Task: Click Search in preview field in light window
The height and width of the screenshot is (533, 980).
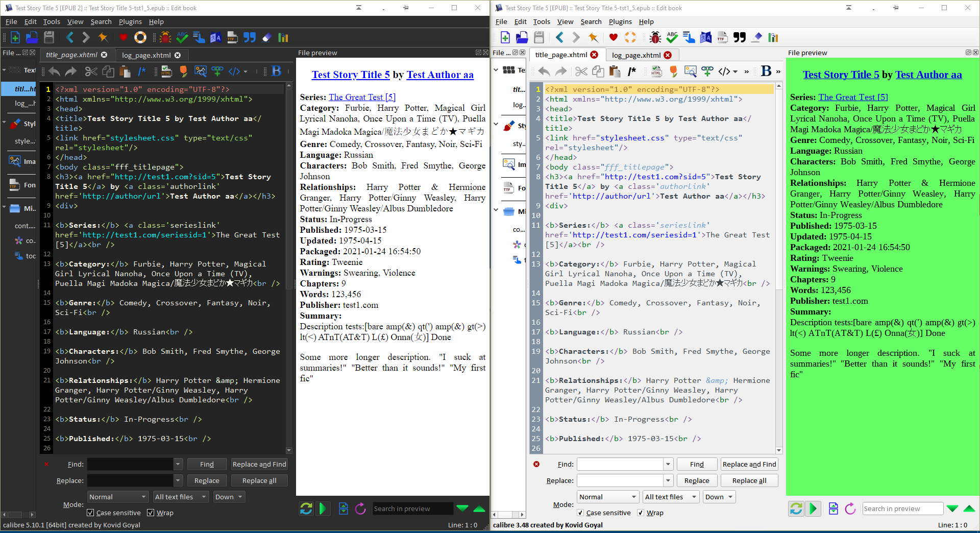Action: (x=902, y=508)
